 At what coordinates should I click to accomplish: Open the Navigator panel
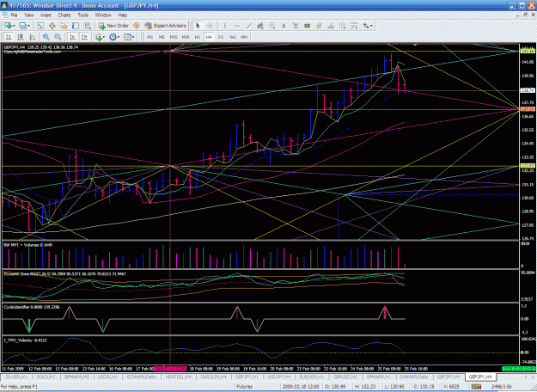click(x=64, y=26)
